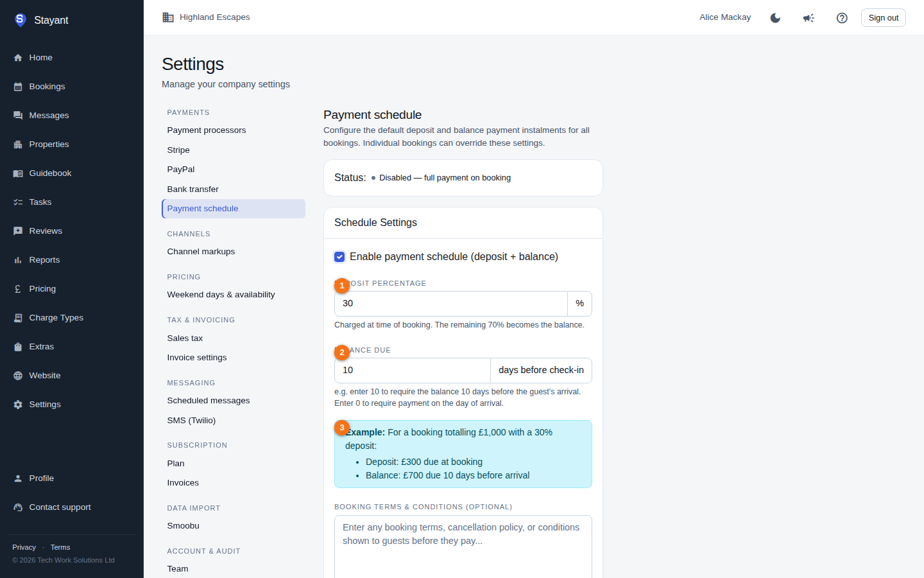Click the Bookings calendar icon

(18, 87)
